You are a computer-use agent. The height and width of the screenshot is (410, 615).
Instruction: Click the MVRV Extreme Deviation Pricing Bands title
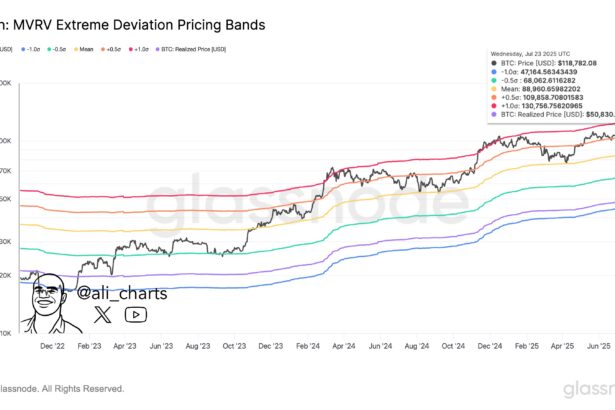pyautogui.click(x=138, y=24)
